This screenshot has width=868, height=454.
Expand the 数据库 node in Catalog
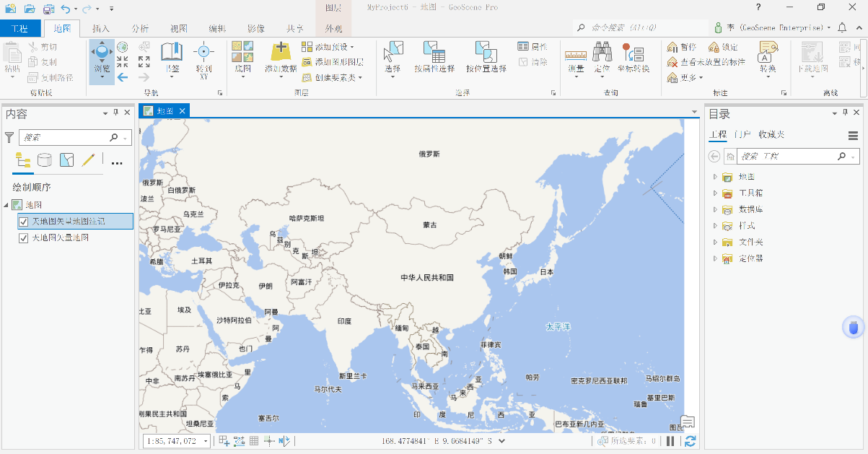click(x=715, y=210)
